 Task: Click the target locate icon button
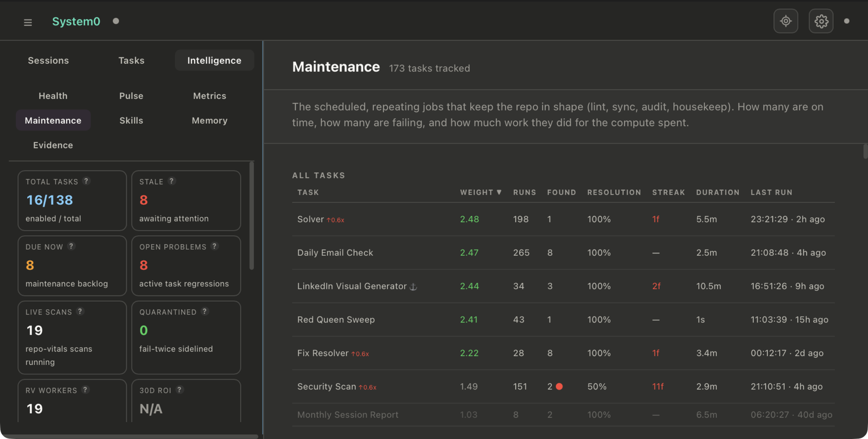tap(786, 21)
